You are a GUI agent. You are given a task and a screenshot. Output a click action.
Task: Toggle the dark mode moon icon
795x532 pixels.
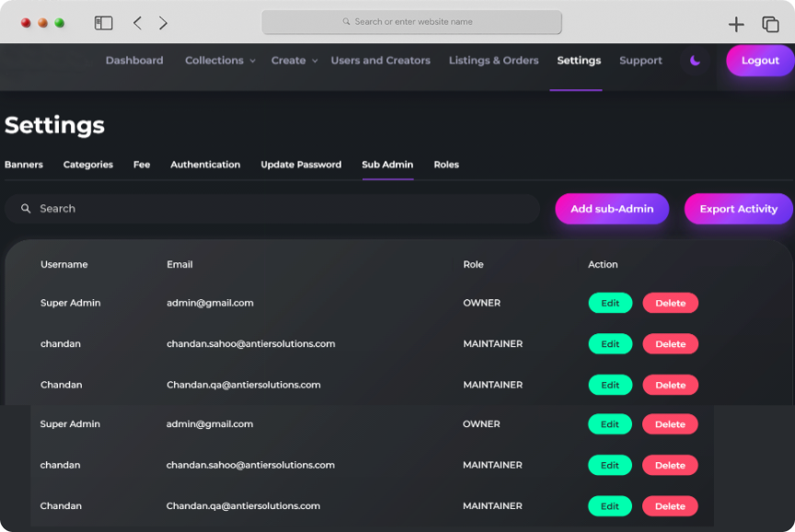pyautogui.click(x=696, y=61)
